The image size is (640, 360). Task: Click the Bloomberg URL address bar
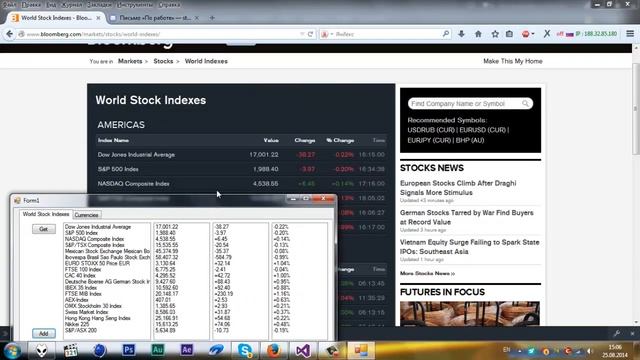(163, 34)
